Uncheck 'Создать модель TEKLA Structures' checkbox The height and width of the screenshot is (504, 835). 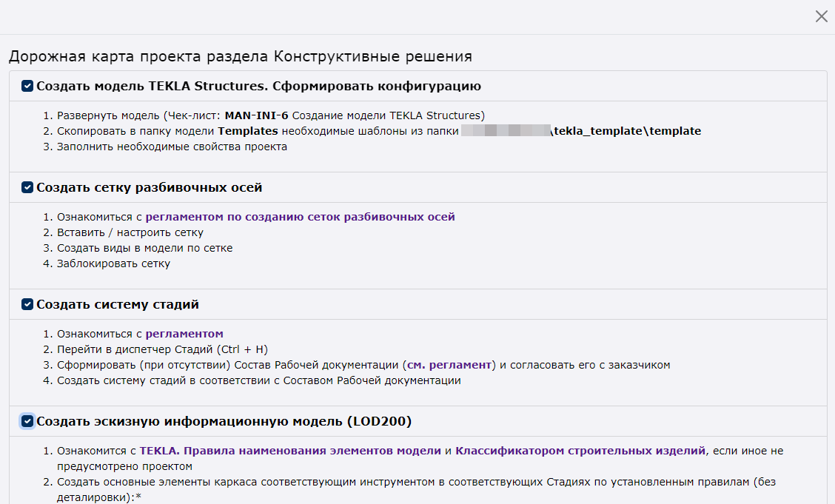pyautogui.click(x=27, y=86)
